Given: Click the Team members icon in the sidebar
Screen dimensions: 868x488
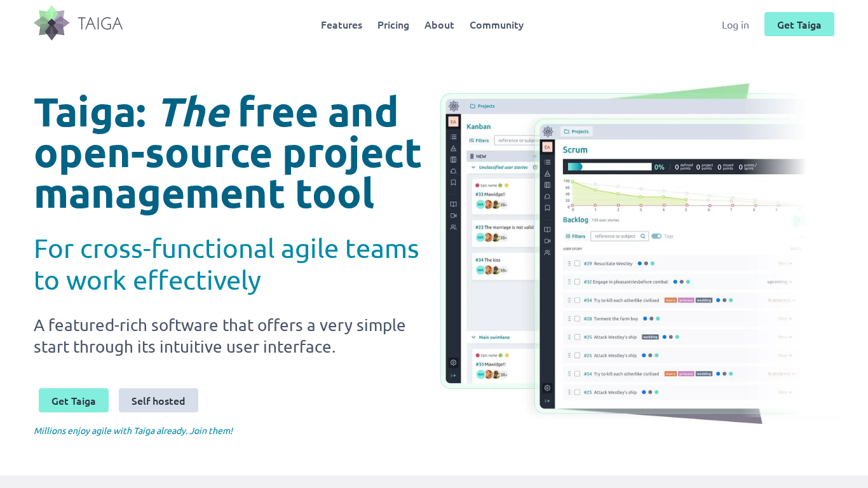Looking at the screenshot, I should [548, 253].
